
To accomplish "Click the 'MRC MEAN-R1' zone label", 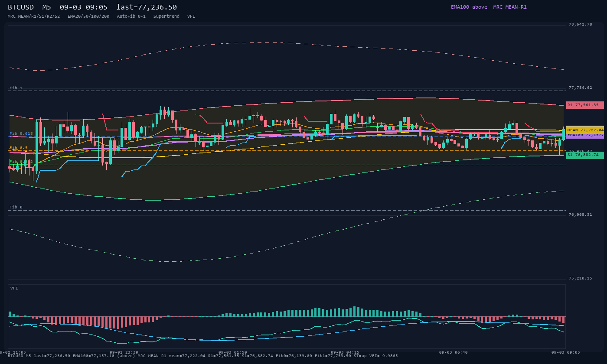I will click(510, 7).
